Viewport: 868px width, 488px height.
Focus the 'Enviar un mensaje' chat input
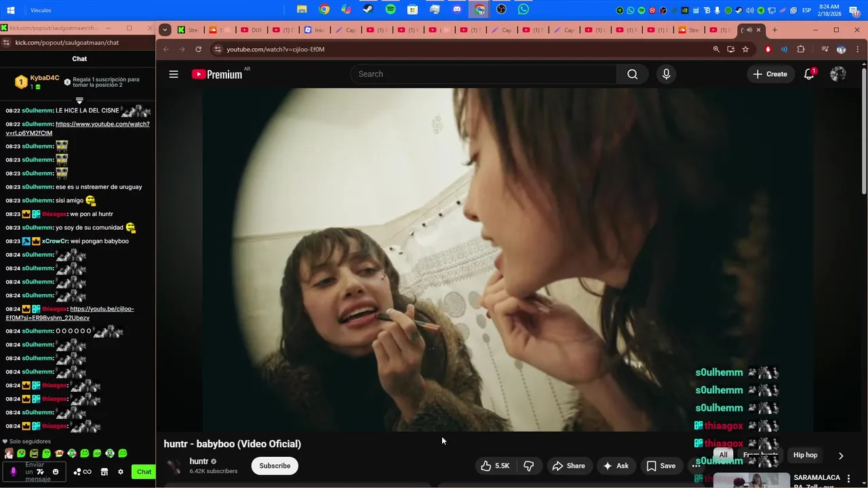(35, 472)
